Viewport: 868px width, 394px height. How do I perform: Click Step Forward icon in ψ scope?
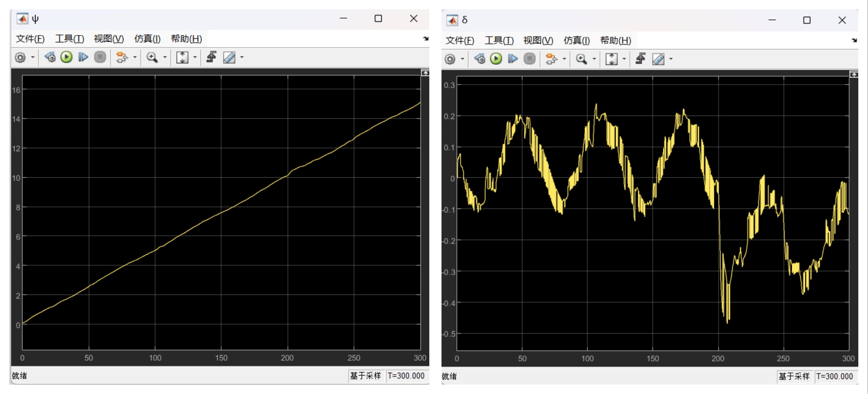coord(83,57)
